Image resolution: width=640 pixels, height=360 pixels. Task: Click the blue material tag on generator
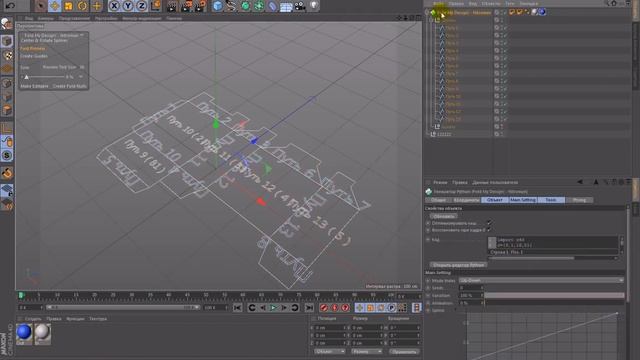pos(542,12)
